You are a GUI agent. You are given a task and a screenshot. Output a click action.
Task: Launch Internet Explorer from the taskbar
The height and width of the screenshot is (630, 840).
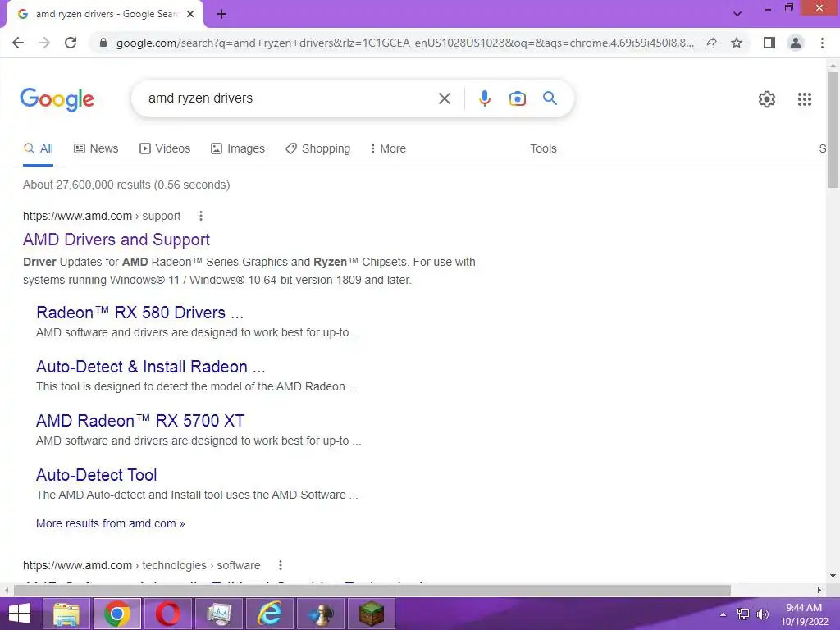tap(269, 614)
